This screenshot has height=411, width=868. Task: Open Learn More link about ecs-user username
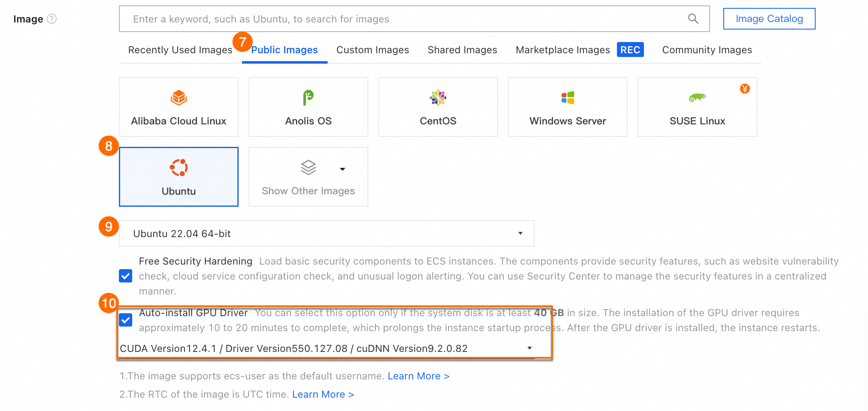coord(418,376)
